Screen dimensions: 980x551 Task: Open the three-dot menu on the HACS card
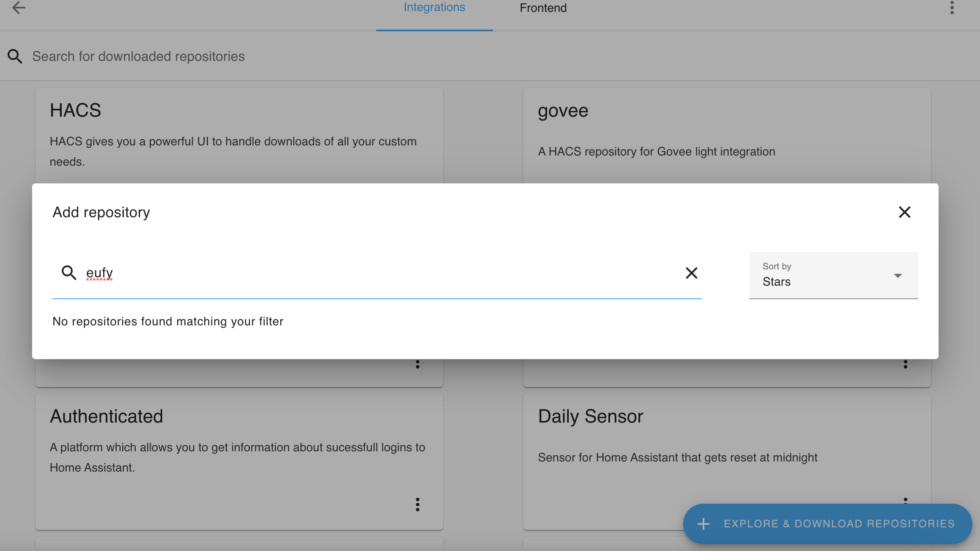(x=418, y=364)
